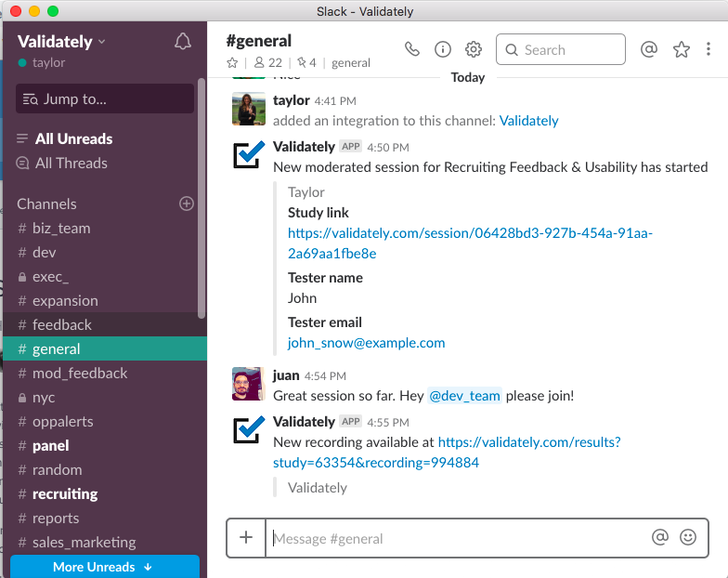Attach a file with message plus button
Image resolution: width=728 pixels, height=578 pixels.
click(x=245, y=537)
